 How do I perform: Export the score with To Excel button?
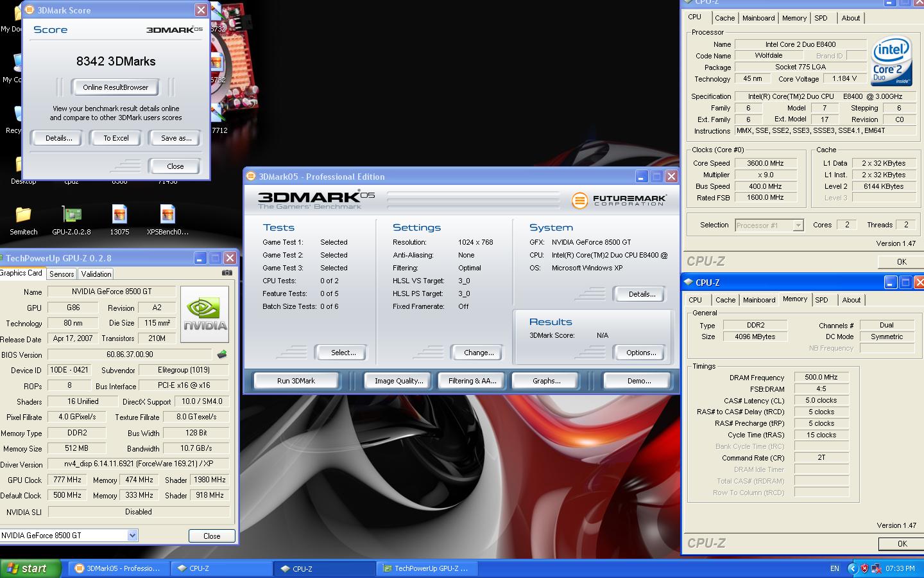(116, 138)
